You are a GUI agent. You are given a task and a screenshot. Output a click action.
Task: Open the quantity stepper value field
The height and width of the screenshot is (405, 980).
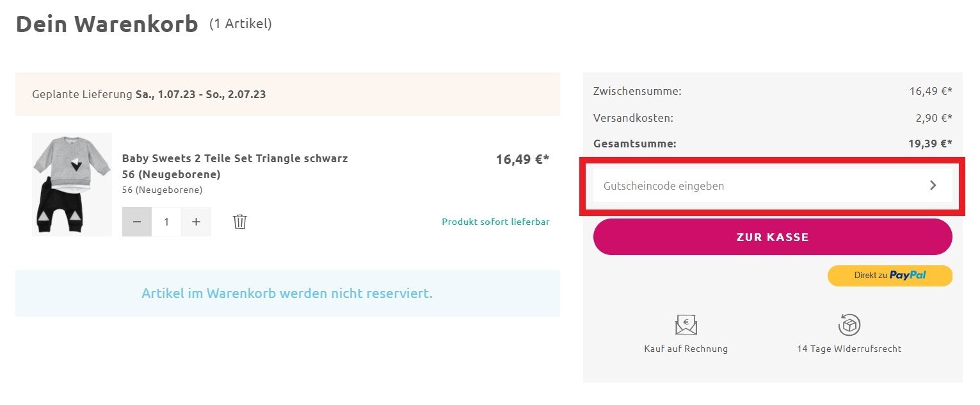click(x=166, y=221)
